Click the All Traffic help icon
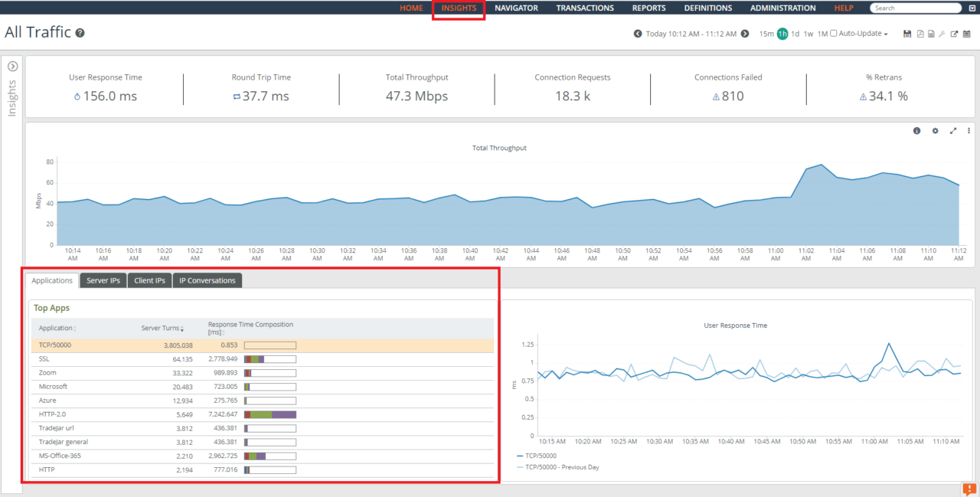 pos(80,32)
